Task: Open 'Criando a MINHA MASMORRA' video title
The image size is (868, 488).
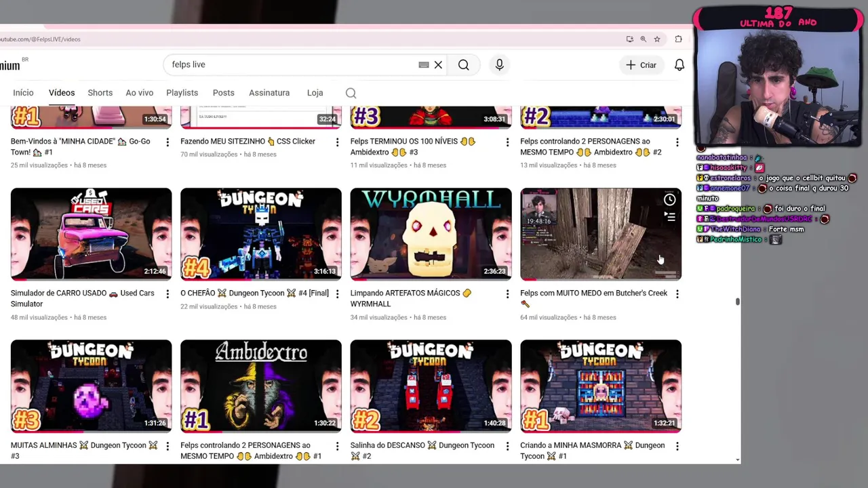Action: click(592, 451)
